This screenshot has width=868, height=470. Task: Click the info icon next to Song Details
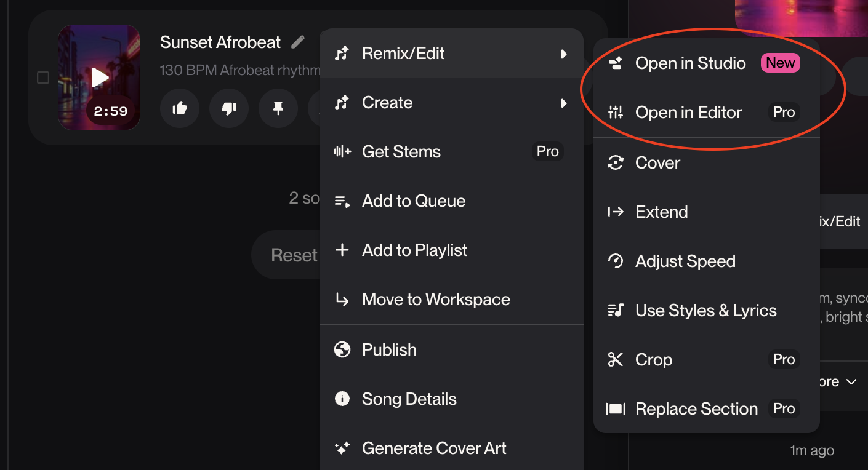342,399
